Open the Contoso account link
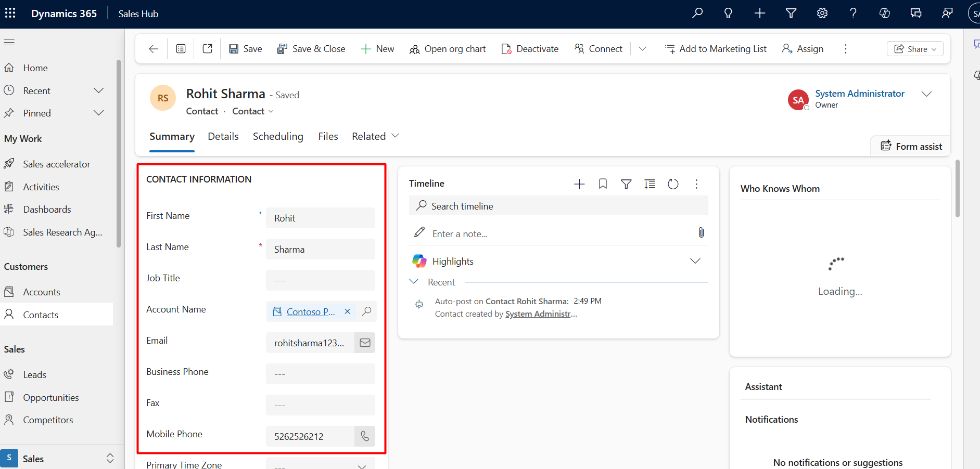Viewport: 980px width, 469px height. coord(310,312)
